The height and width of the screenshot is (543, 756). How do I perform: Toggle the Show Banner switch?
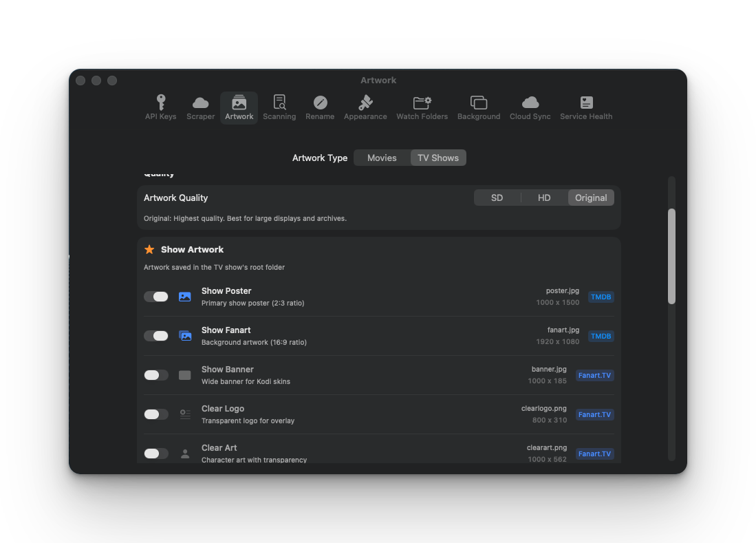156,375
